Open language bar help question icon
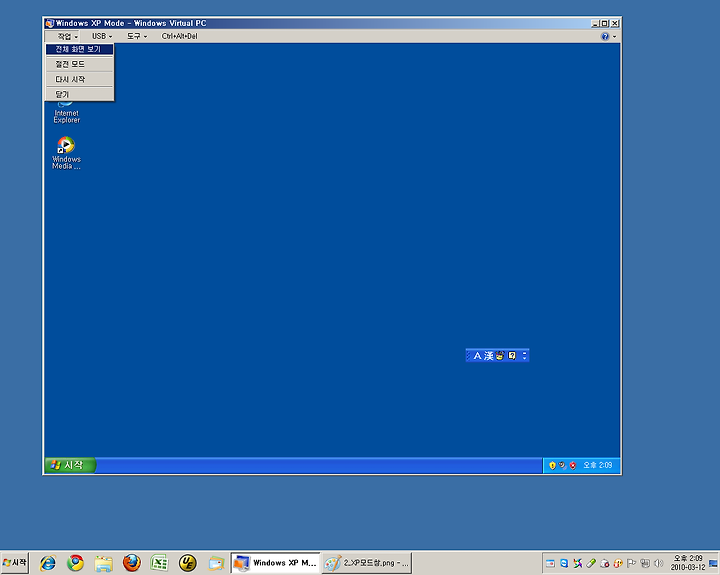This screenshot has width=720, height=575. point(512,356)
